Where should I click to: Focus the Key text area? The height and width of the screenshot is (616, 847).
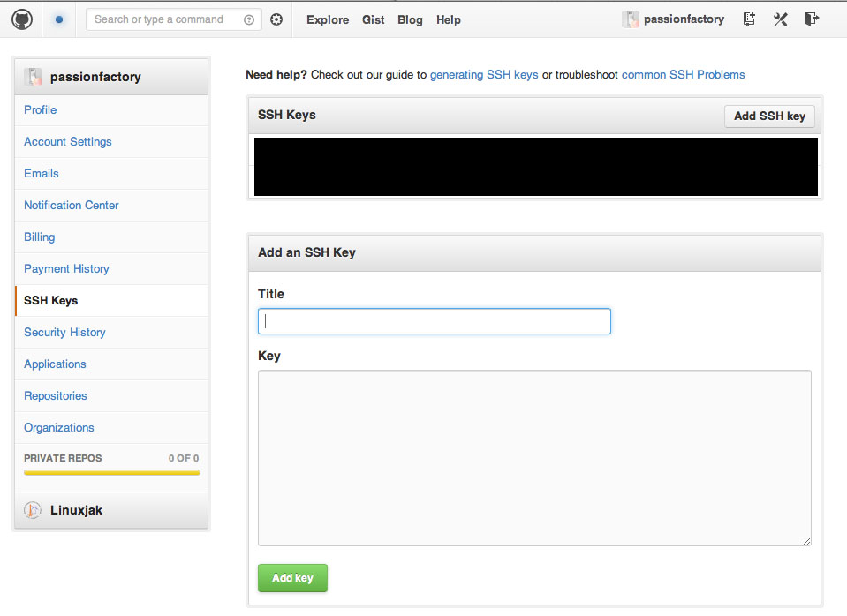[x=534, y=458]
